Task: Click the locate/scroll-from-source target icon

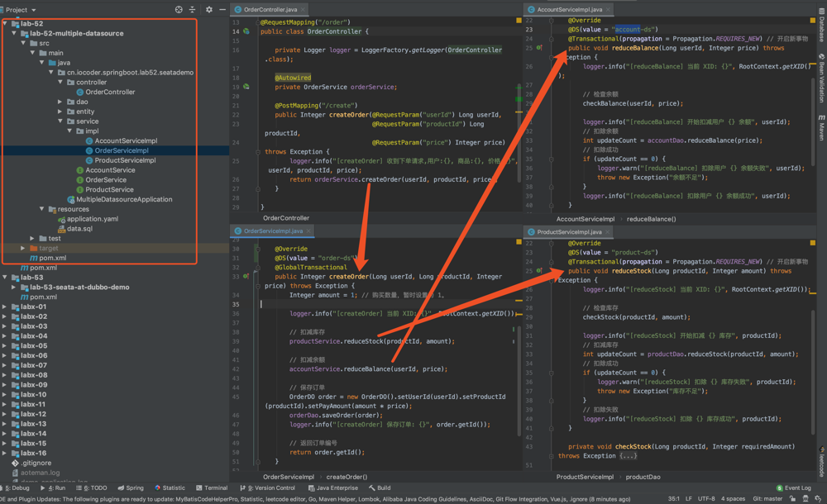Action: coord(179,10)
